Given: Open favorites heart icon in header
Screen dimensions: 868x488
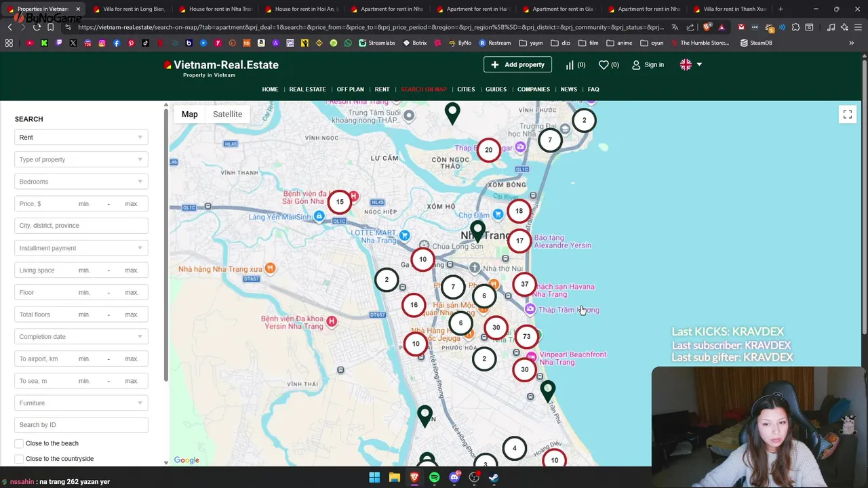Looking at the screenshot, I should point(604,65).
